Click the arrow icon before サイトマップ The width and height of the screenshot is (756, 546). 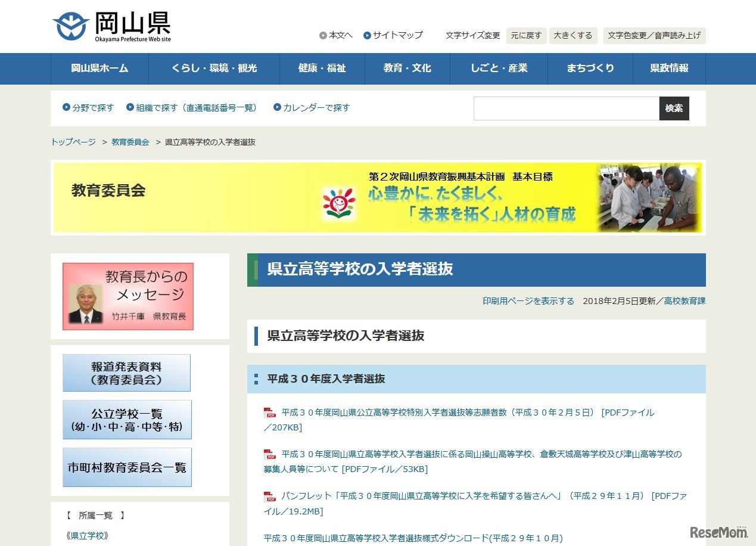(368, 35)
